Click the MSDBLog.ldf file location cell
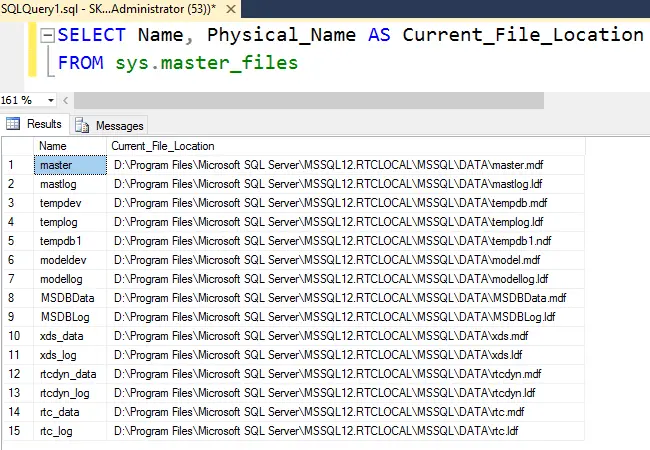The width and height of the screenshot is (650, 450). [x=346, y=317]
